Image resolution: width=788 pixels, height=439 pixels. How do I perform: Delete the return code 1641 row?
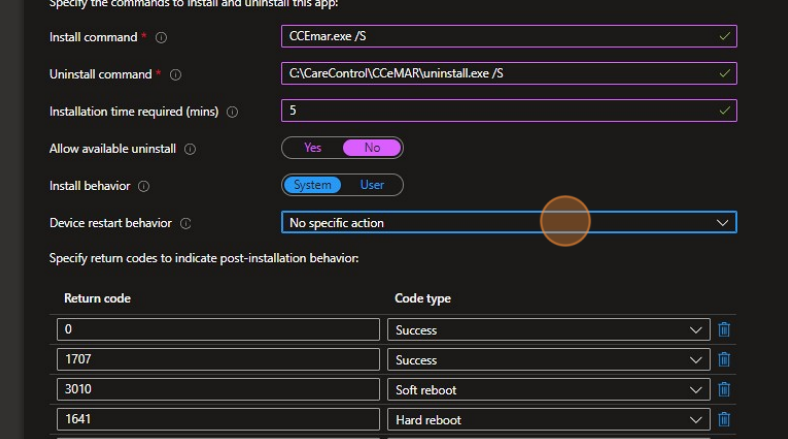724,420
